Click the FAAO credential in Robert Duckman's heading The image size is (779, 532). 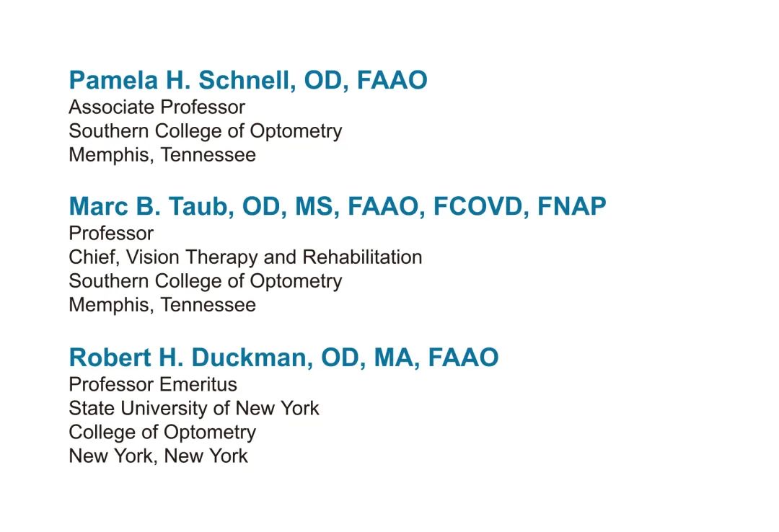click(x=462, y=358)
